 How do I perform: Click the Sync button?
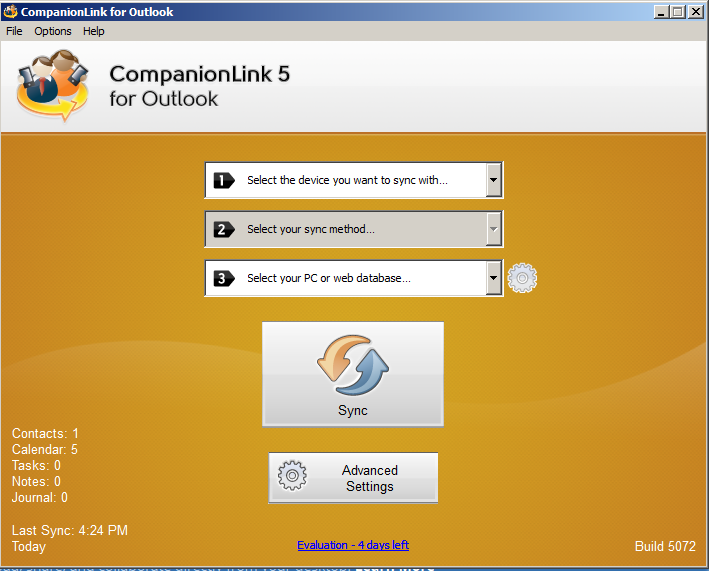[x=353, y=374]
